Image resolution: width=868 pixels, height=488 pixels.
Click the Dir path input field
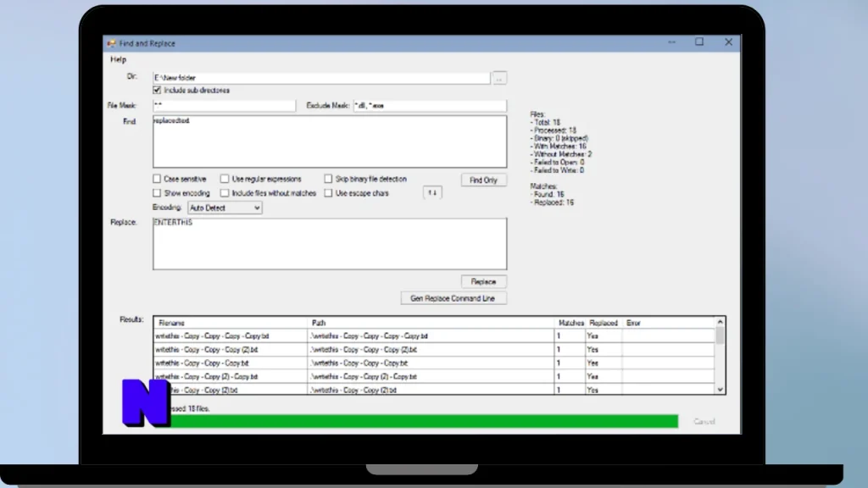(321, 78)
